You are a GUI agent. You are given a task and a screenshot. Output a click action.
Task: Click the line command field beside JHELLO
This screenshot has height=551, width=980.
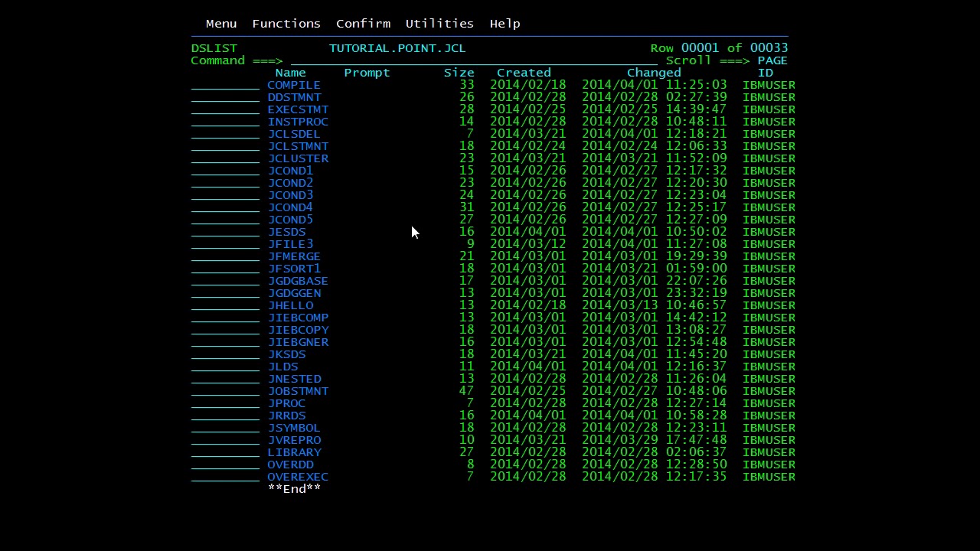[225, 305]
